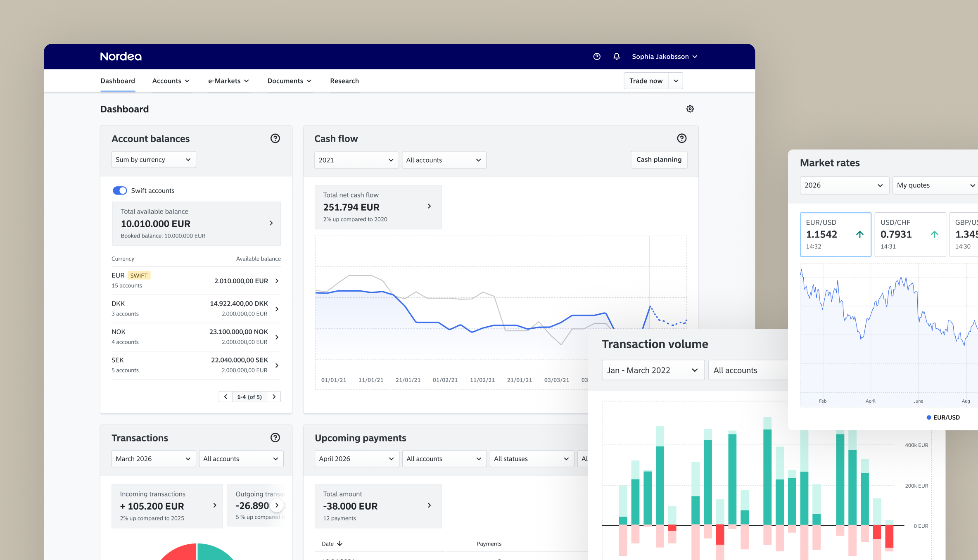Open the Sum by currency dropdown
This screenshot has width=978, height=560.
click(154, 159)
